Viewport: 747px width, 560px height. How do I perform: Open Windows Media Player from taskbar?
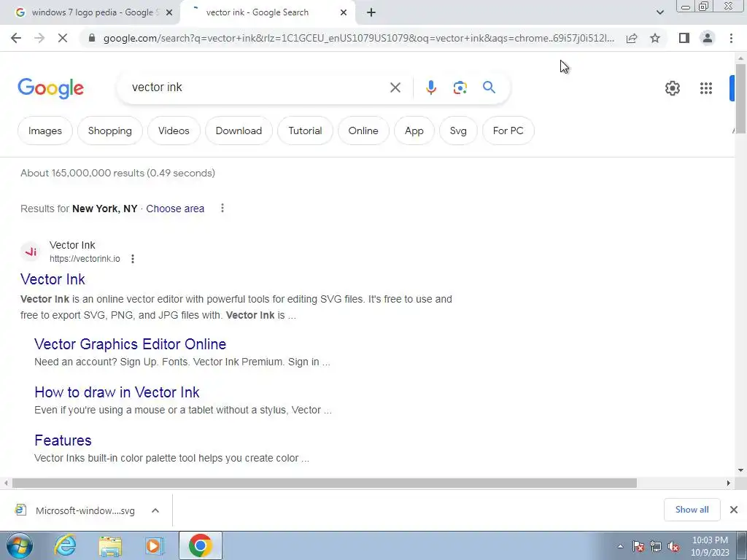click(x=154, y=545)
